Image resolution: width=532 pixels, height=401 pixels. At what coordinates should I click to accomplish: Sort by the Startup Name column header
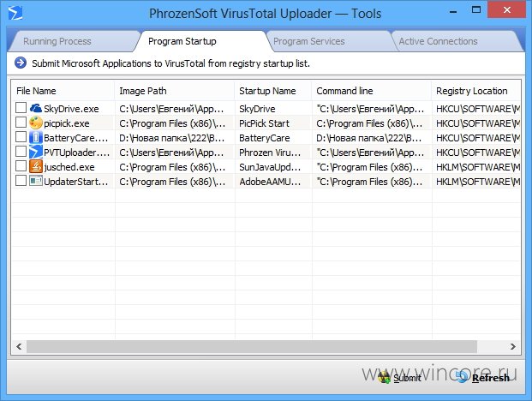(x=273, y=91)
